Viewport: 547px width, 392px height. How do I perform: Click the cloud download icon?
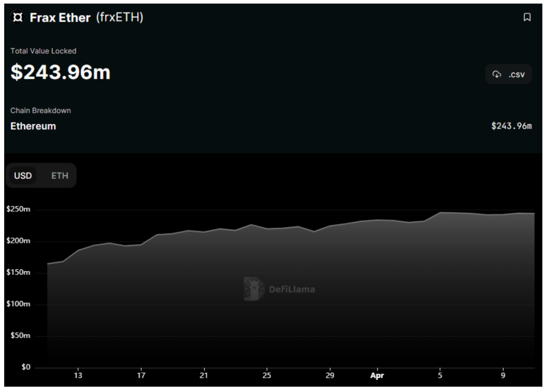point(497,74)
